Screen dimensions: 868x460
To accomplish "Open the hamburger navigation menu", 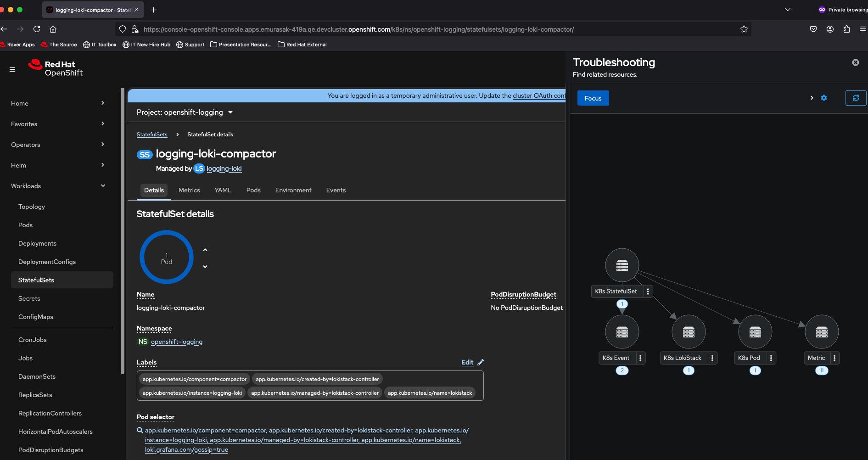I will [12, 69].
